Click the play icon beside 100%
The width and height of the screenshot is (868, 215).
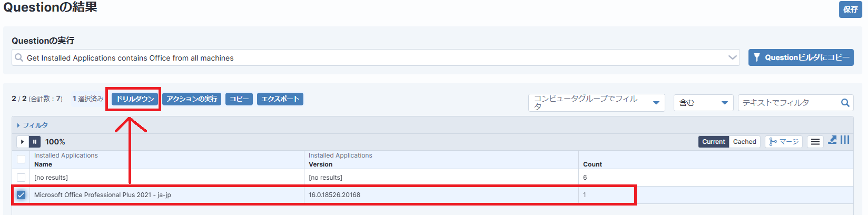coord(22,142)
